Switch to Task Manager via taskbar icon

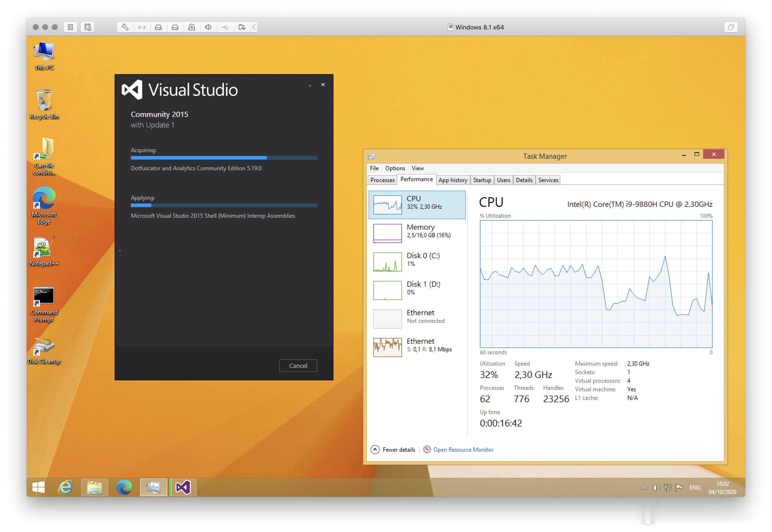[x=153, y=487]
